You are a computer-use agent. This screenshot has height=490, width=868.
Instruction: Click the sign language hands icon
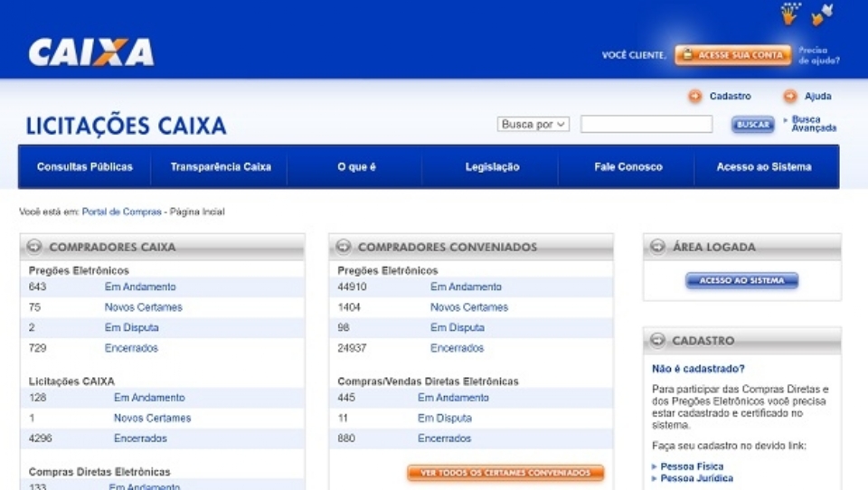click(822, 14)
